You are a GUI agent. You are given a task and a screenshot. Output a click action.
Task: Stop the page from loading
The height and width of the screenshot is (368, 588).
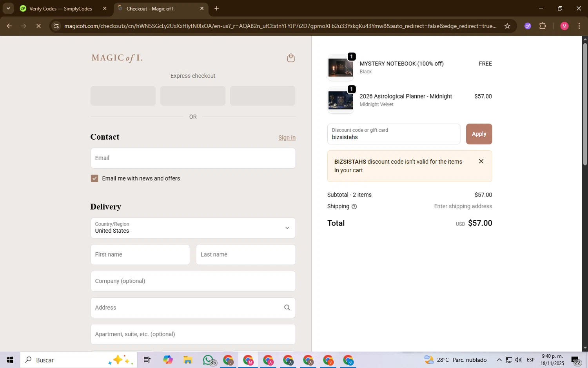point(38,26)
